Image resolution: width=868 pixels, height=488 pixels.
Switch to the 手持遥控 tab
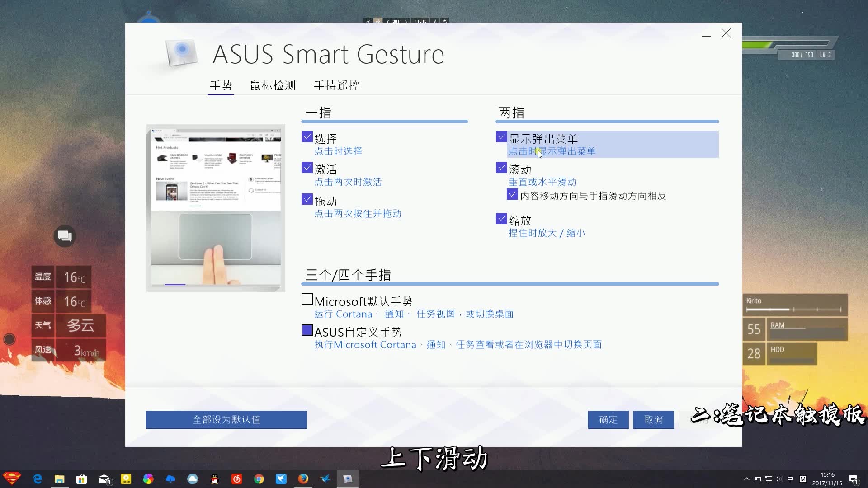pyautogui.click(x=337, y=85)
